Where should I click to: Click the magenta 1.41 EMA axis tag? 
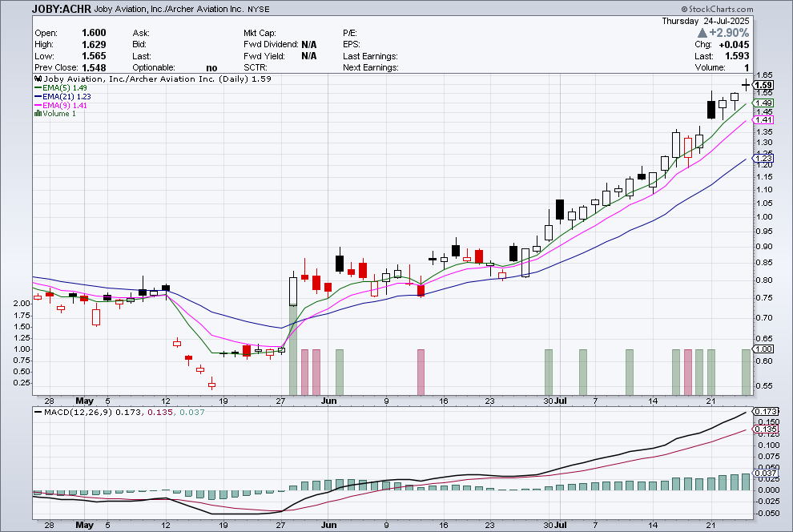pos(763,120)
